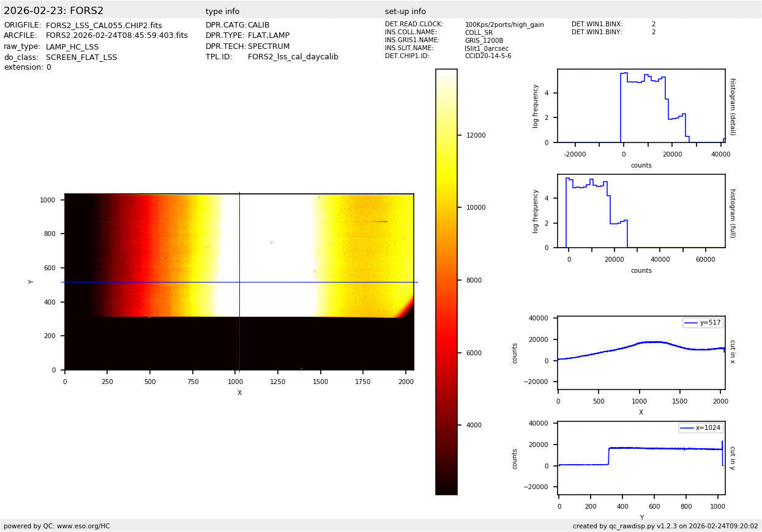The image size is (762, 532).
Task: Click the TPL.ID value FORS2_lss_cal_daycalib
Action: point(293,57)
